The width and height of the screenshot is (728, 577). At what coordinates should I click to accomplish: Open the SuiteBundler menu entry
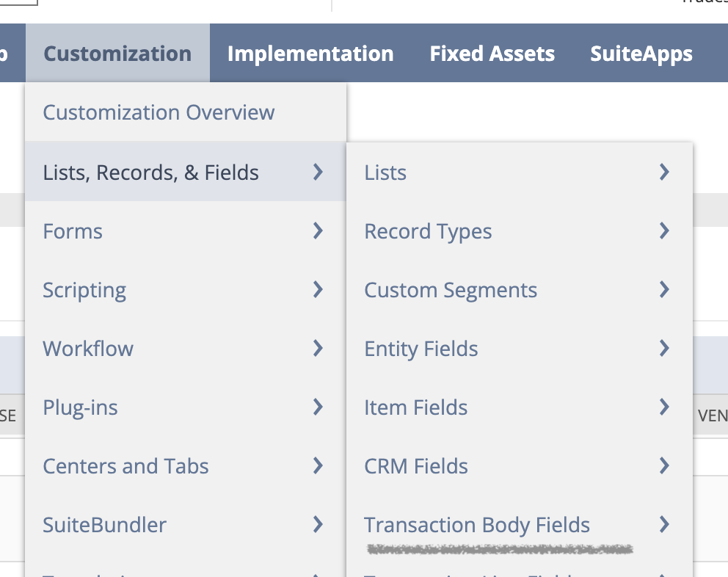(x=186, y=525)
